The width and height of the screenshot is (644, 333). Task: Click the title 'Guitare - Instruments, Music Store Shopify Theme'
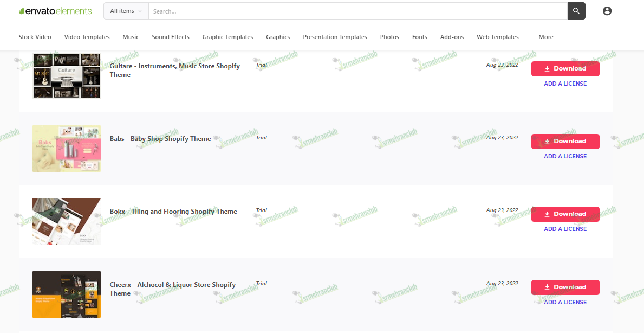pyautogui.click(x=174, y=71)
